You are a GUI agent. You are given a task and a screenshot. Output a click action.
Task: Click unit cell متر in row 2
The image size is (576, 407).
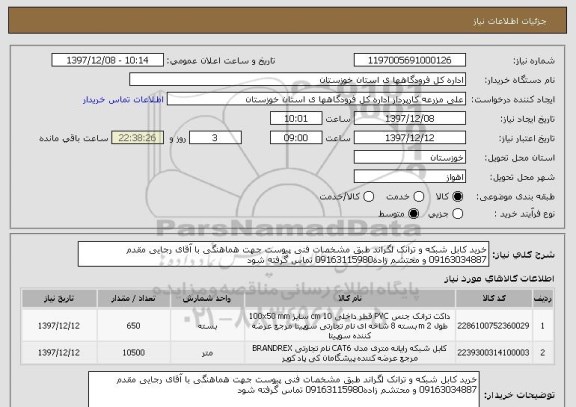click(207, 353)
